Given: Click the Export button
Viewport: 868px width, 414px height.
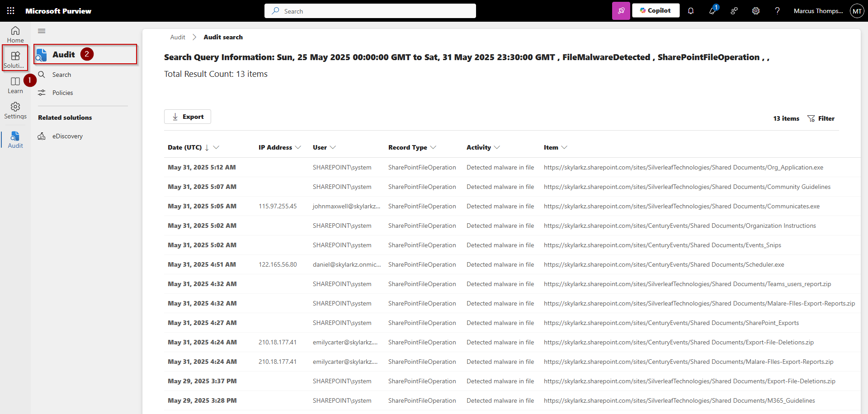Looking at the screenshot, I should (188, 116).
